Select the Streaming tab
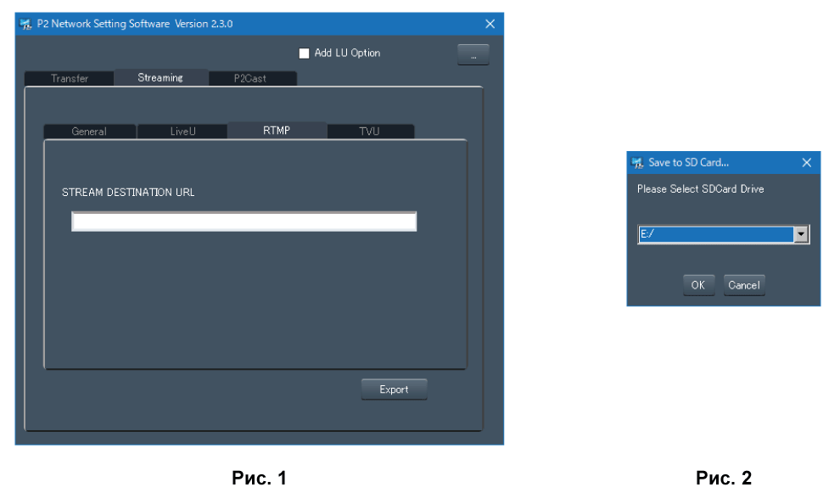840x504 pixels. pyautogui.click(x=160, y=77)
